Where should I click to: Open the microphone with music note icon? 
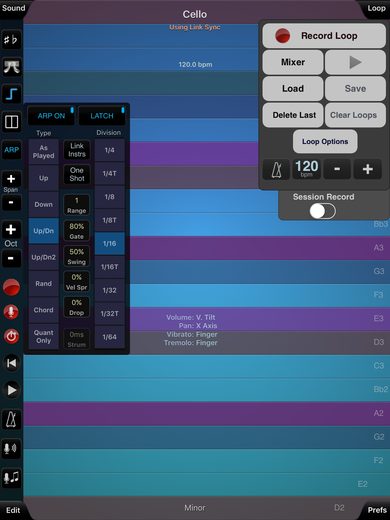[11, 478]
